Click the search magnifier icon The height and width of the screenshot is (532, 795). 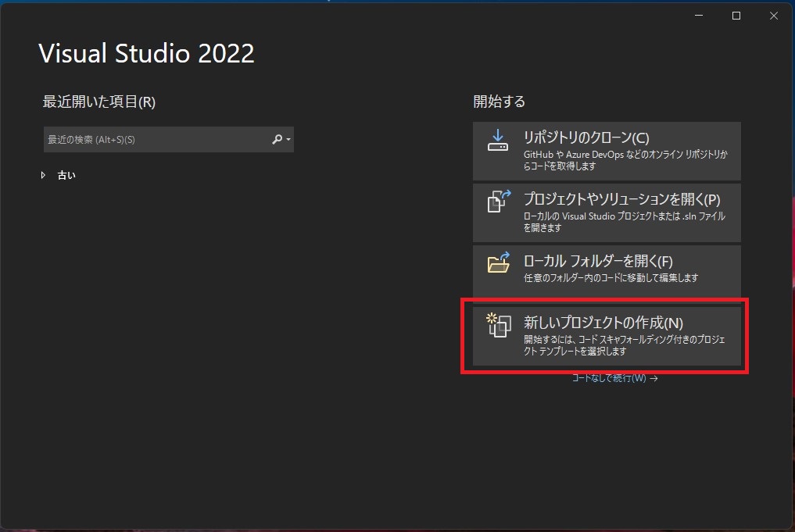coord(277,139)
